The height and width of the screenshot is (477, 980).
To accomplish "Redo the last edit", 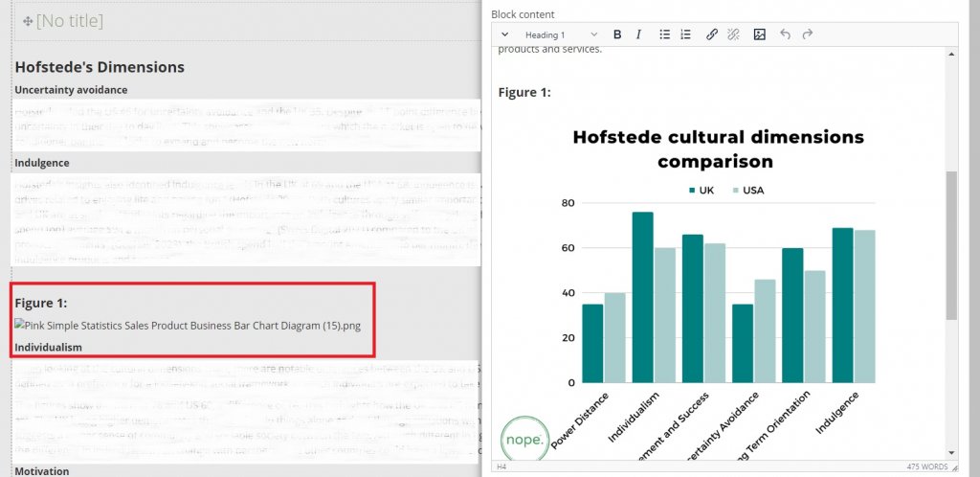I will (808, 34).
